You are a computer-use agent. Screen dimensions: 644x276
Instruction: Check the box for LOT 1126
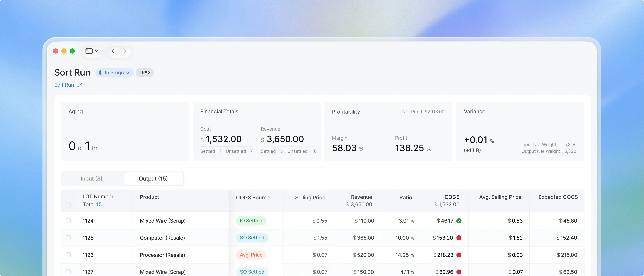click(x=68, y=255)
